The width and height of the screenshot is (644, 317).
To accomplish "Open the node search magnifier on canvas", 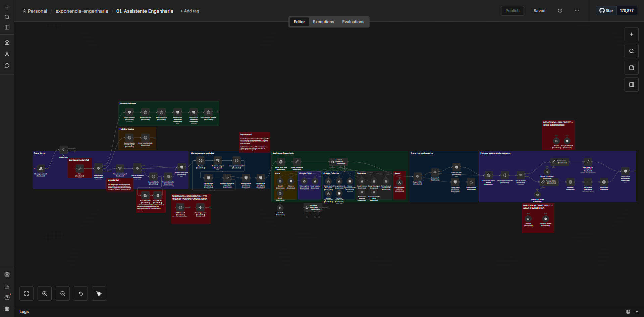I will (631, 51).
